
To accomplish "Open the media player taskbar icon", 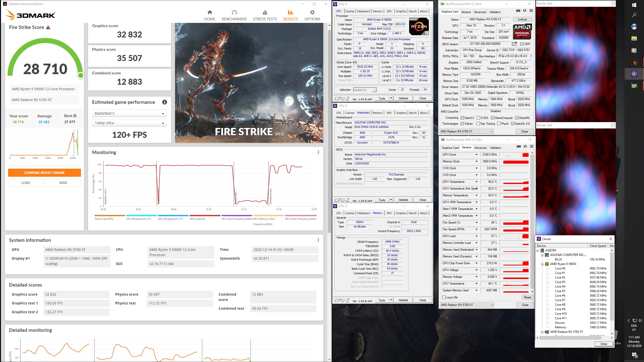I will [634, 50].
